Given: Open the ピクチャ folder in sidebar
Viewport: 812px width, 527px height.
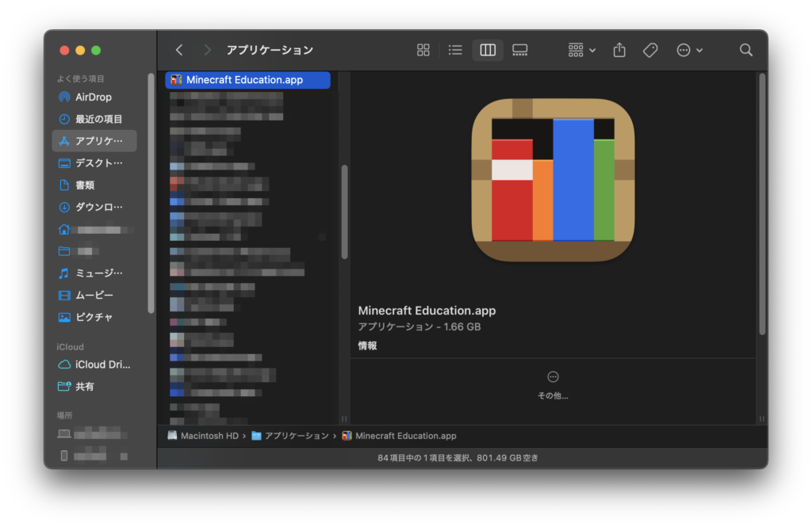Looking at the screenshot, I should coord(94,317).
